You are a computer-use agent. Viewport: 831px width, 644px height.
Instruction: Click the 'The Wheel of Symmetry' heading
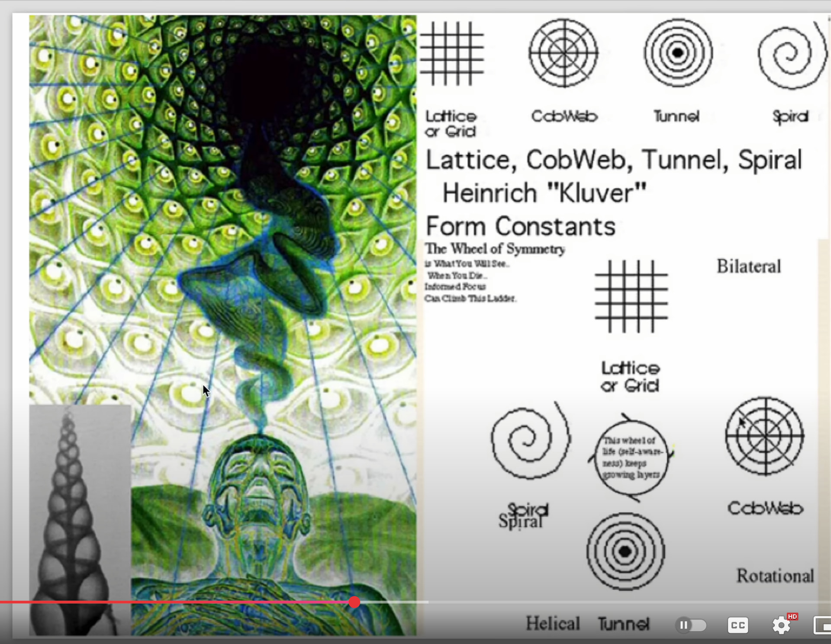[495, 249]
